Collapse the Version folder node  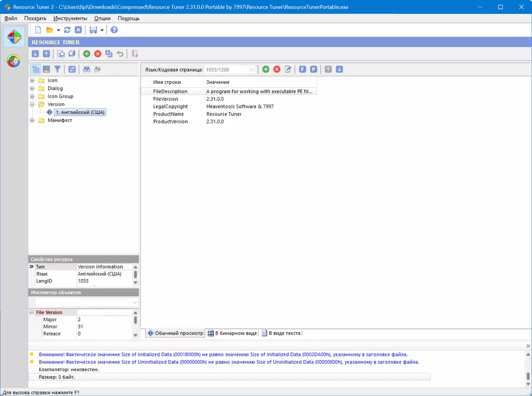pyautogui.click(x=32, y=104)
